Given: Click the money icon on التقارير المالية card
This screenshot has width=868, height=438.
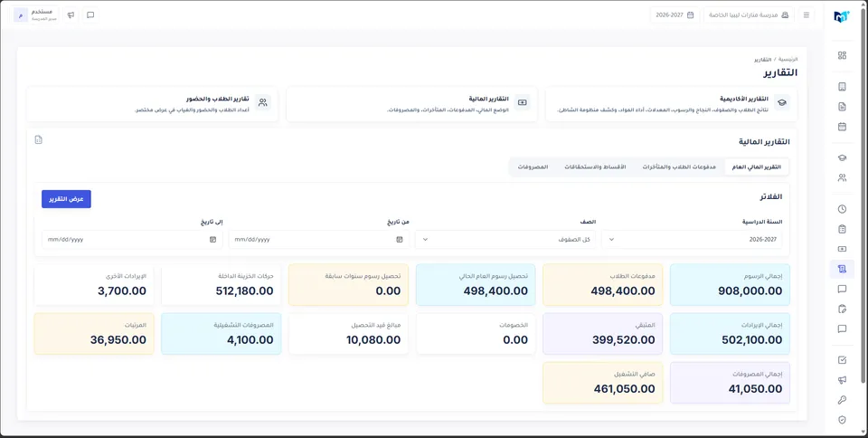Looking at the screenshot, I should pyautogui.click(x=522, y=102).
